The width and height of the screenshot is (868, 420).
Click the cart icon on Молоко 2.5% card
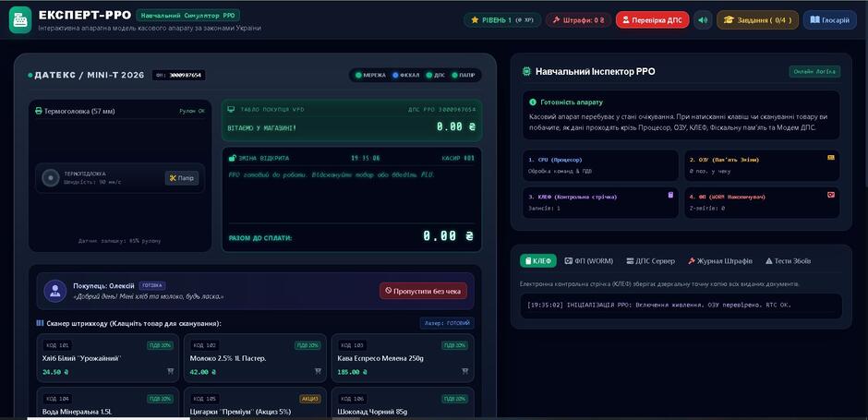click(x=318, y=371)
